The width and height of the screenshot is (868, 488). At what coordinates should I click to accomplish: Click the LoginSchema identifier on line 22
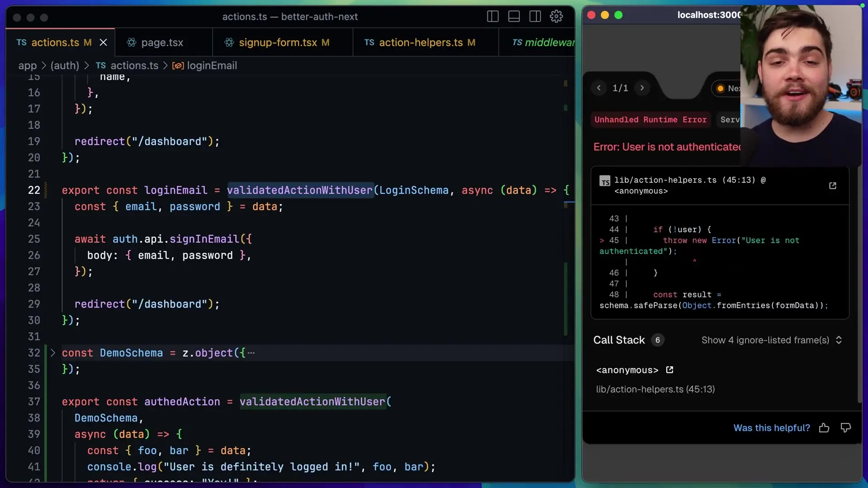(x=414, y=190)
